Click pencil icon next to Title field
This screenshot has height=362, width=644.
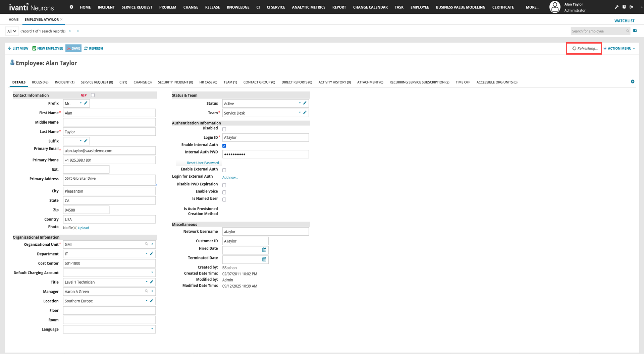[152, 282]
